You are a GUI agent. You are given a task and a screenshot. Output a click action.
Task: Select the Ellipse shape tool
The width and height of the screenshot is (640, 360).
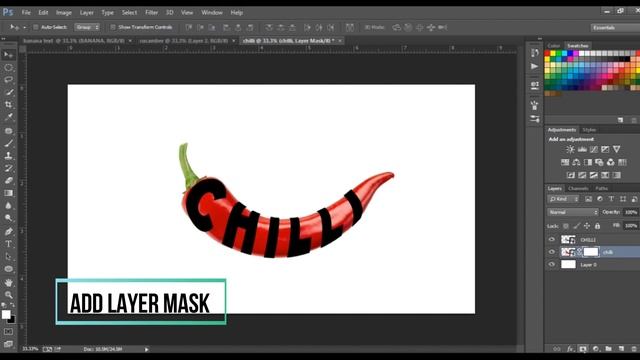click(x=8, y=269)
